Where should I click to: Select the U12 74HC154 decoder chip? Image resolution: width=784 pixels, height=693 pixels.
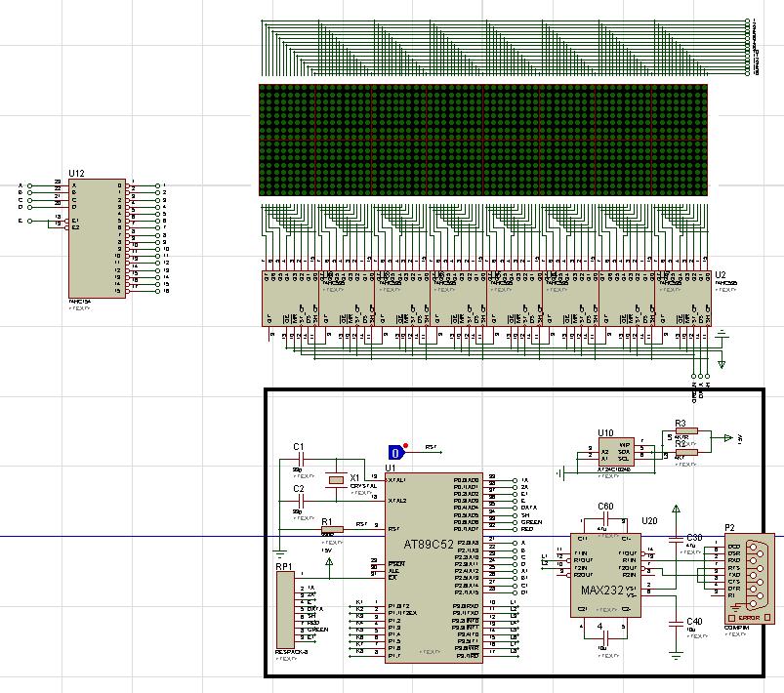click(97, 238)
